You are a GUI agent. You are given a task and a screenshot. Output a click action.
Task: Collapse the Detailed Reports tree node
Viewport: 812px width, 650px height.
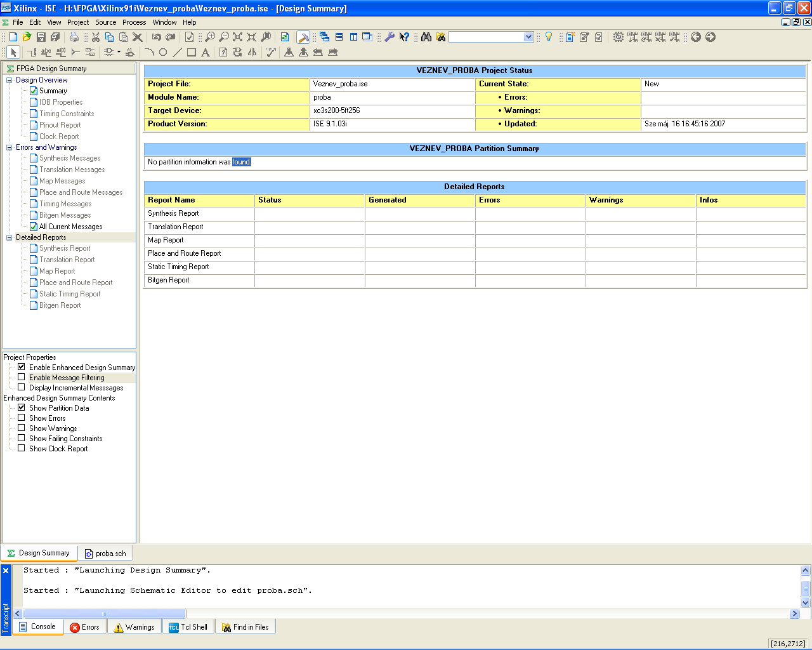coord(10,237)
